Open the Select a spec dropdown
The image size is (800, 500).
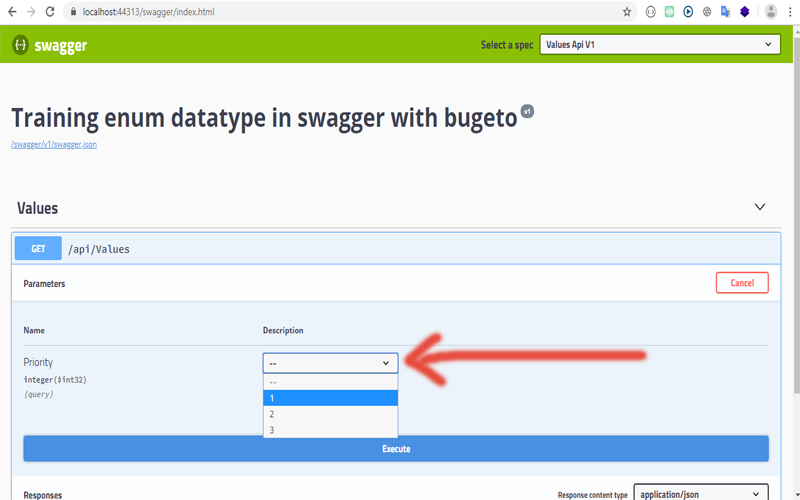[659, 45]
